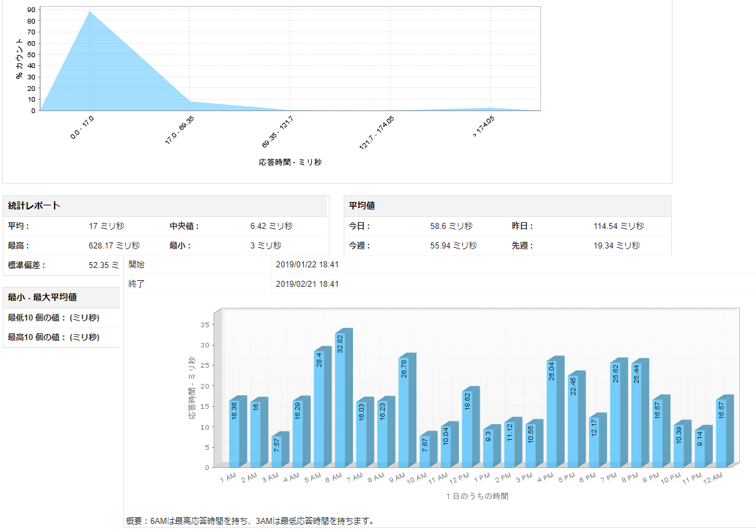This screenshot has height=532, width=756.
Task: Click the 121.7 - 174.05 axis label
Action: pos(377,133)
